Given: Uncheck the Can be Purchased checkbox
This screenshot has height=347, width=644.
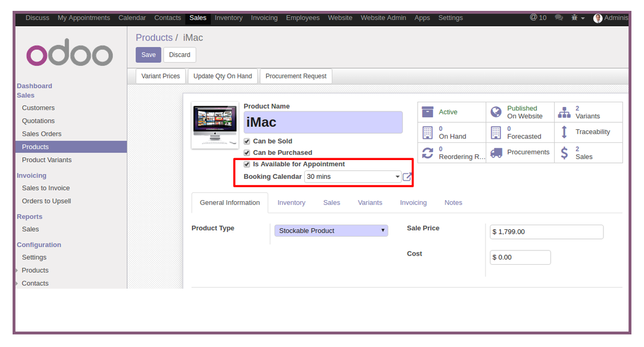Looking at the screenshot, I should (x=247, y=153).
